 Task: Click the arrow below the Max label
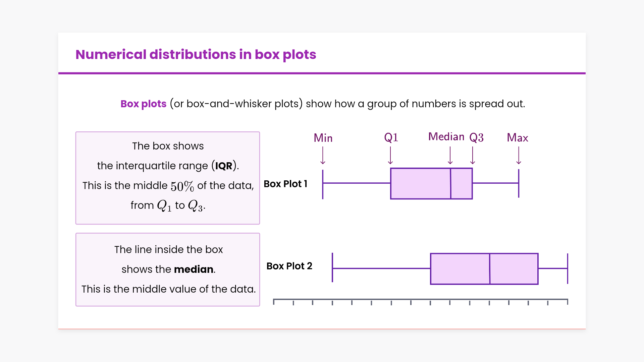coord(519,156)
